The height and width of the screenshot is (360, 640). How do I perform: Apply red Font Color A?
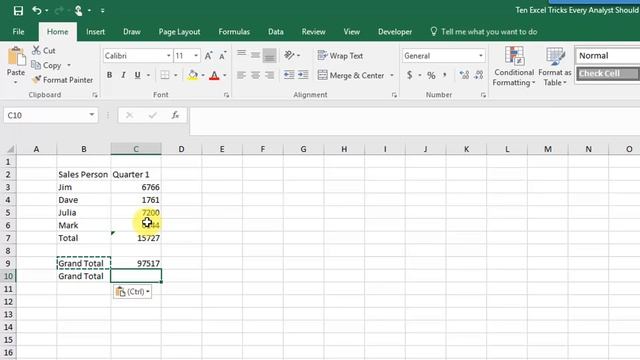click(214, 75)
